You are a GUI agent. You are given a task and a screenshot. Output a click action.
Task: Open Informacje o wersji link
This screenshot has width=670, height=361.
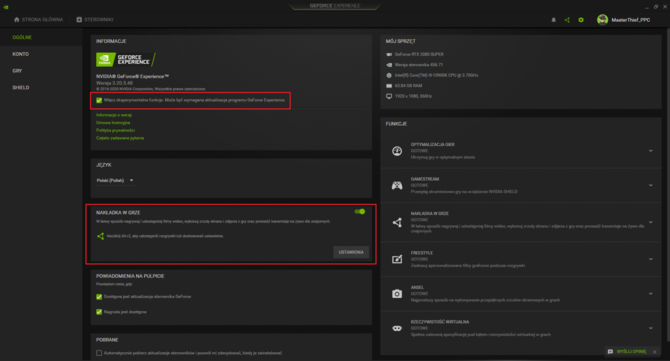click(114, 115)
